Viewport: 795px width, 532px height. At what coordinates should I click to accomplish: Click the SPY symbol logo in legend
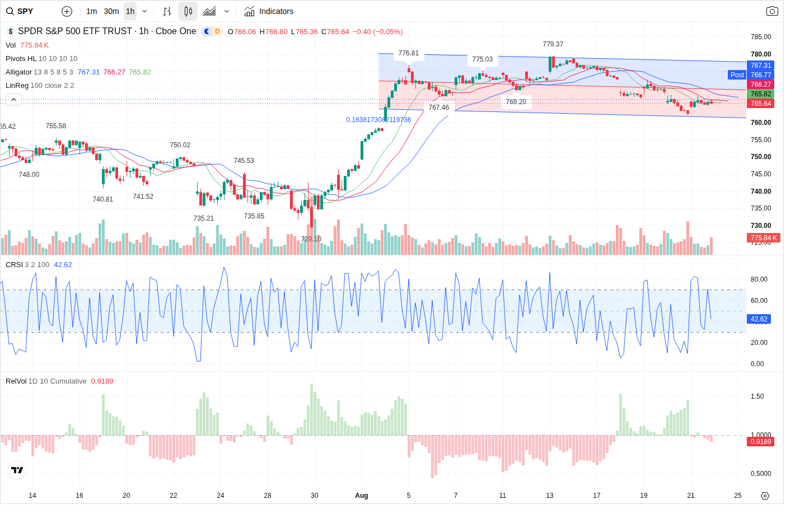click(x=10, y=32)
